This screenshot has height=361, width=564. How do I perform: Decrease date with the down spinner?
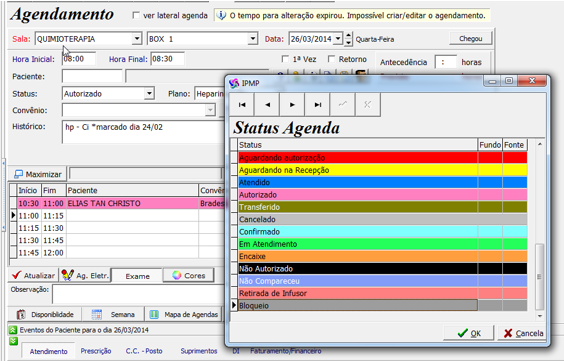pos(348,42)
